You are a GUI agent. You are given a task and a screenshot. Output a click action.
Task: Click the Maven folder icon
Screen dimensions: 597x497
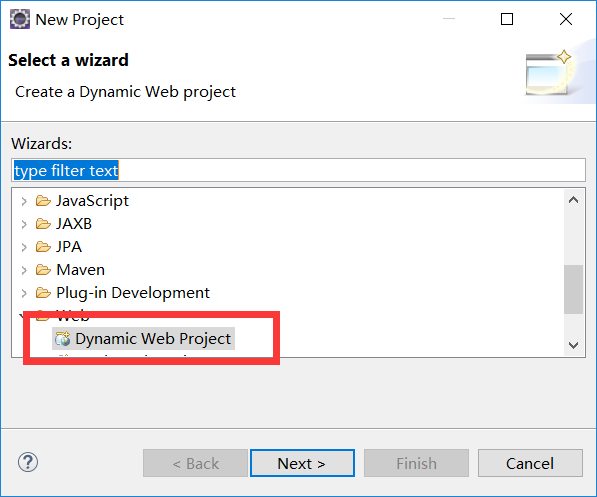click(43, 270)
